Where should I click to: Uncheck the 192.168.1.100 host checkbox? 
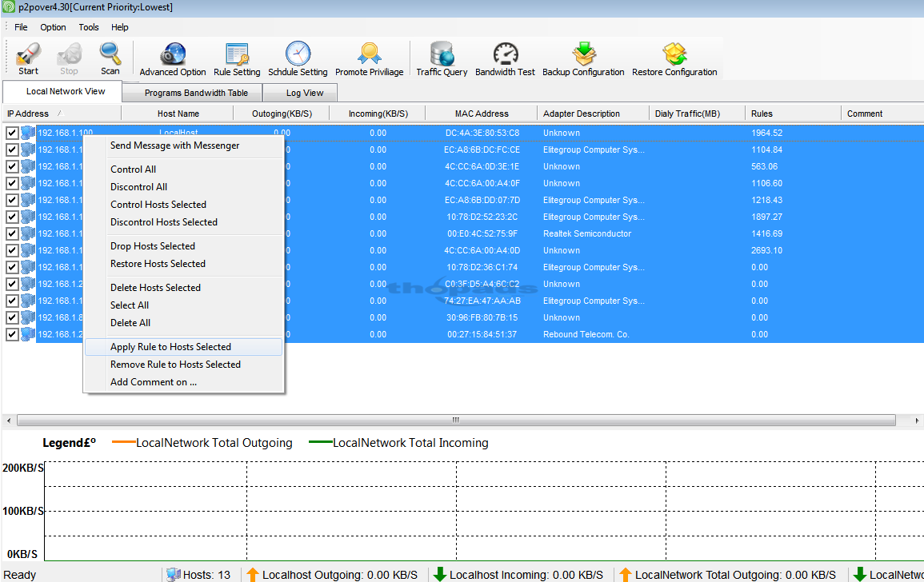[11, 132]
